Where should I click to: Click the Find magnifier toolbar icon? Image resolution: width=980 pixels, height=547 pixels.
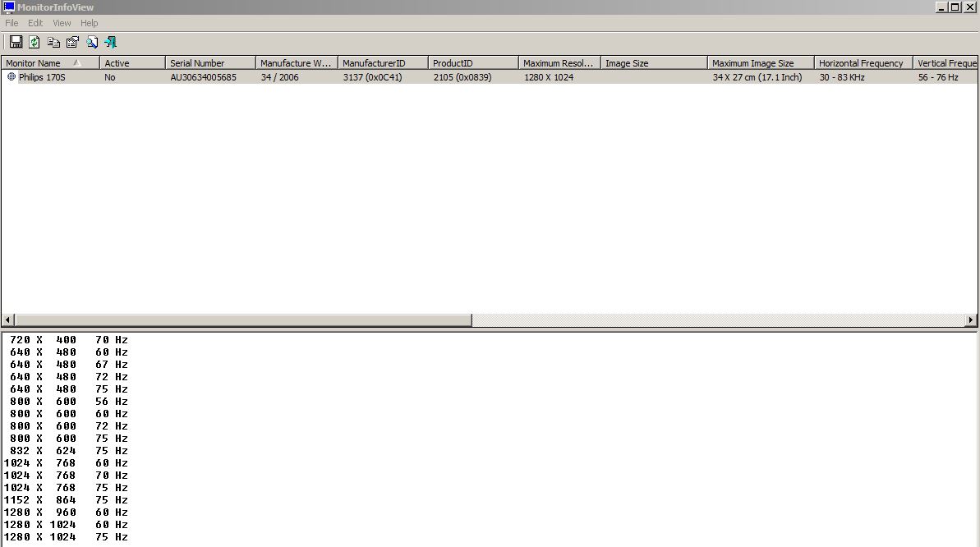92,42
